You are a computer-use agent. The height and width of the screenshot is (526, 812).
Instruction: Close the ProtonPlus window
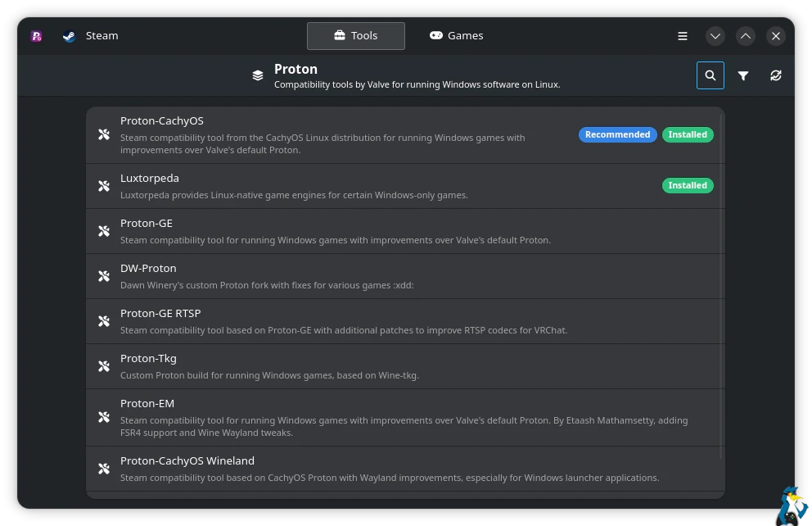(x=776, y=36)
